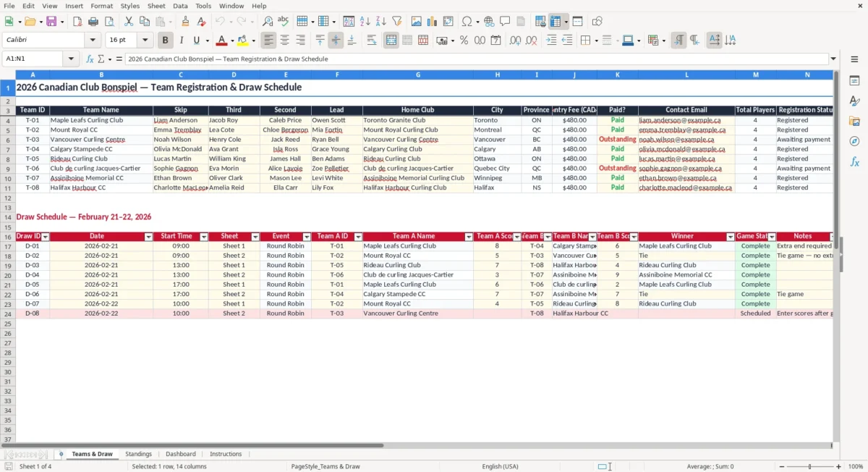Open the Sheet column filter dropdown
Viewport: 868px width, 472px height.
pos(255,237)
